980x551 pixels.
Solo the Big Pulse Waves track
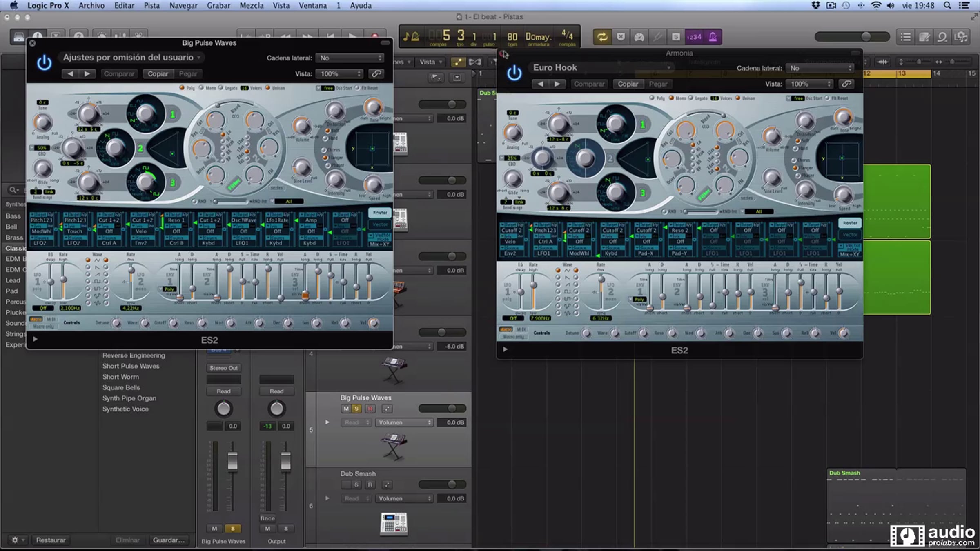click(x=356, y=409)
